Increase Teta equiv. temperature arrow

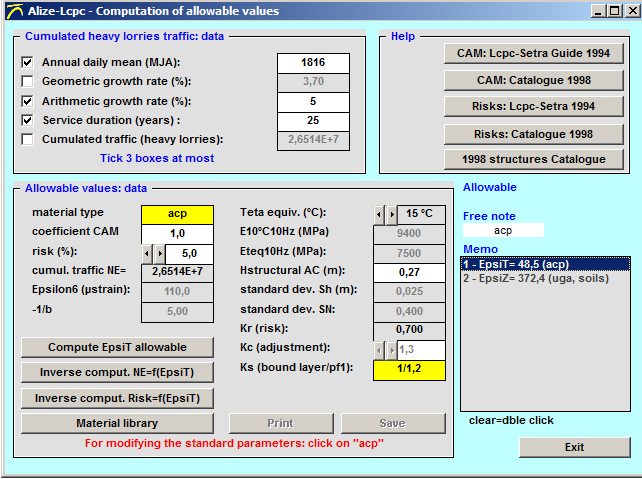392,214
